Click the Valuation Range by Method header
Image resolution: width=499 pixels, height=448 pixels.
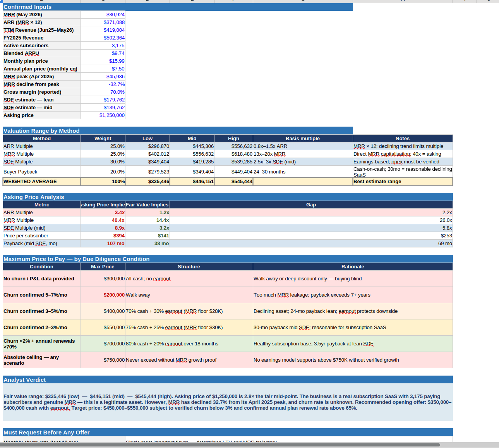tap(178, 131)
